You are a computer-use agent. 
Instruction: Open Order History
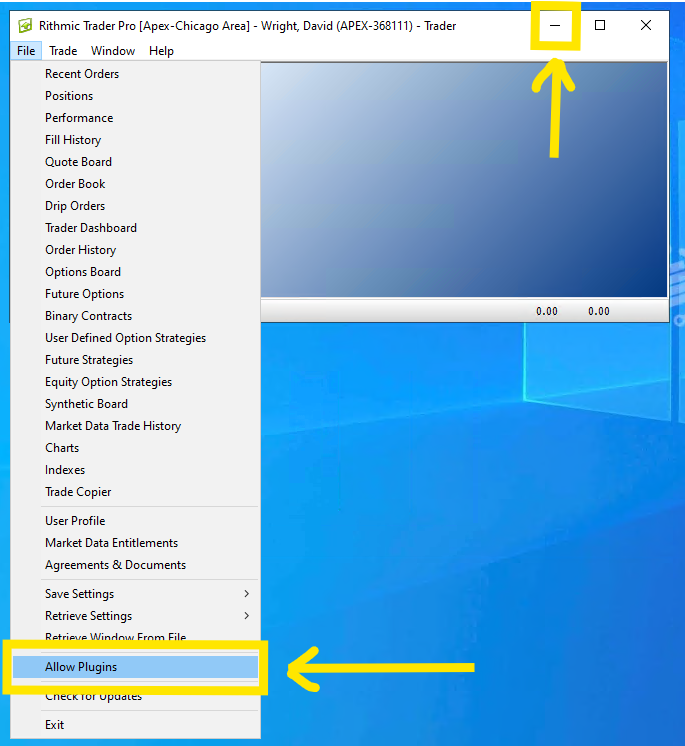(136, 250)
